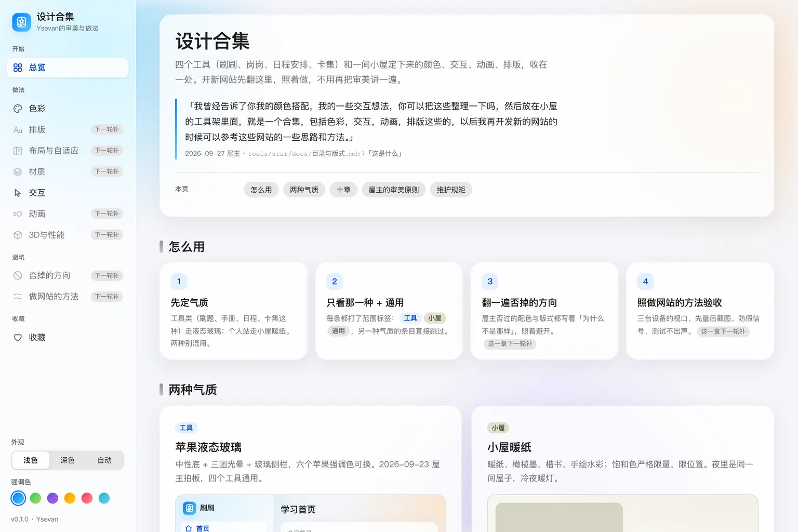This screenshot has width=798, height=532.
Task: Click the 材质 layers icon
Action: [18, 172]
